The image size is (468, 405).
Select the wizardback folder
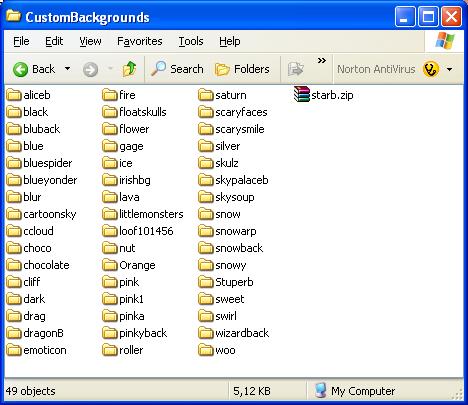click(234, 333)
